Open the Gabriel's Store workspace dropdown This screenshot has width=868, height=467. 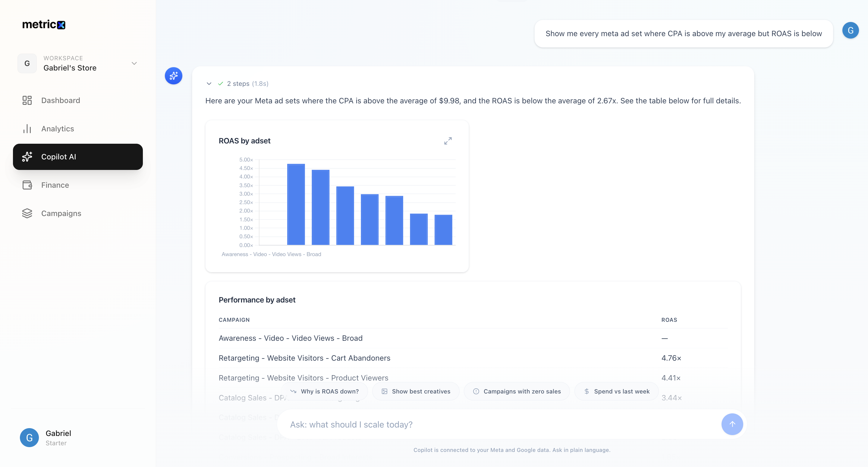(77, 63)
